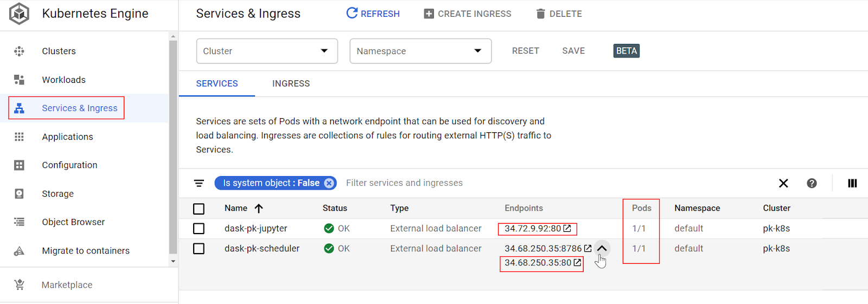Open Workloads in the sidebar
Image resolution: width=868 pixels, height=304 pixels.
coord(64,80)
